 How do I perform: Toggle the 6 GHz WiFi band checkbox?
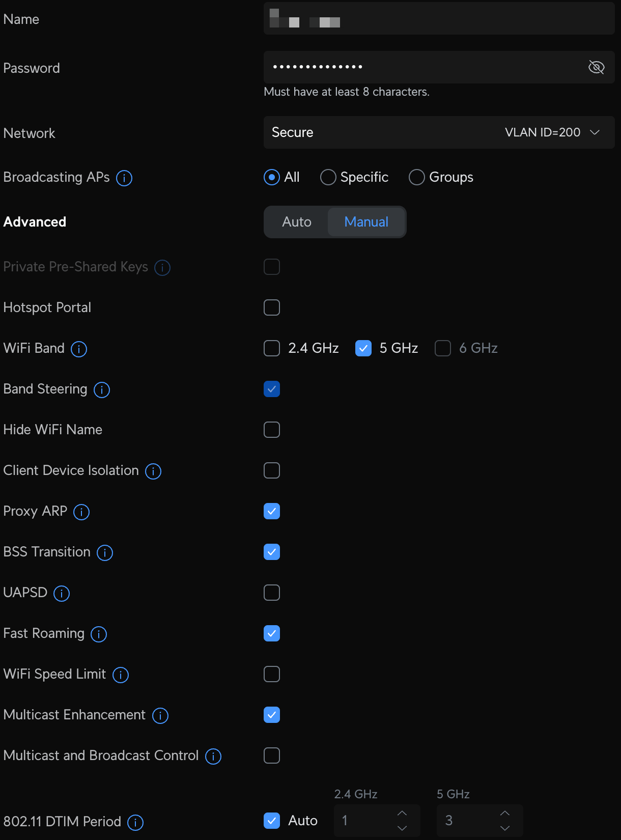(x=443, y=348)
